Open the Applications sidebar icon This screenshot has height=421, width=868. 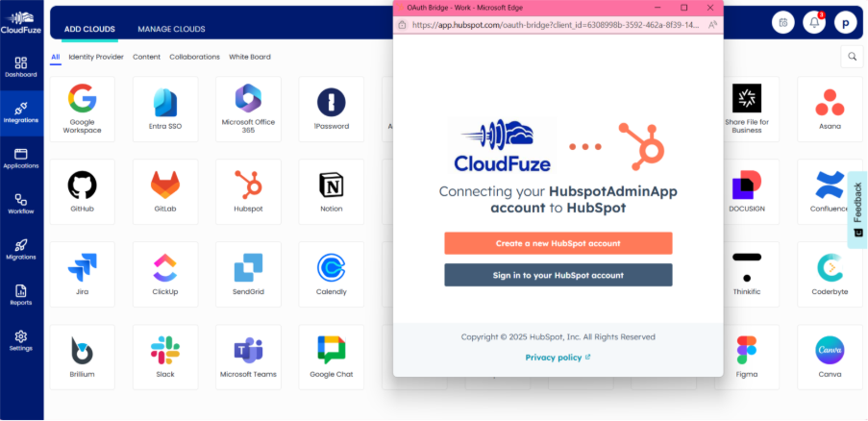21,159
